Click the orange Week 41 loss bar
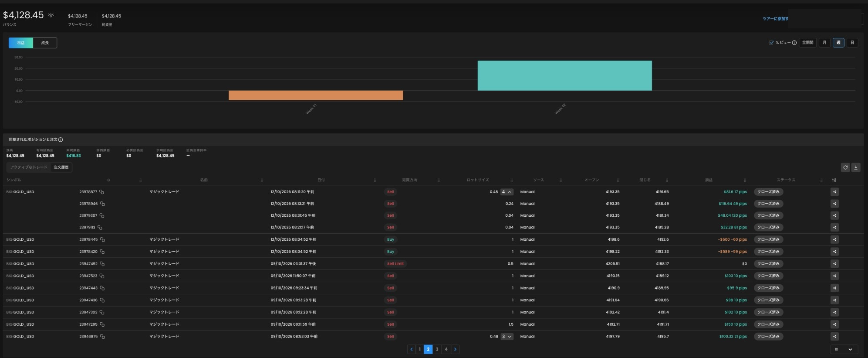The image size is (868, 358). coord(316,95)
